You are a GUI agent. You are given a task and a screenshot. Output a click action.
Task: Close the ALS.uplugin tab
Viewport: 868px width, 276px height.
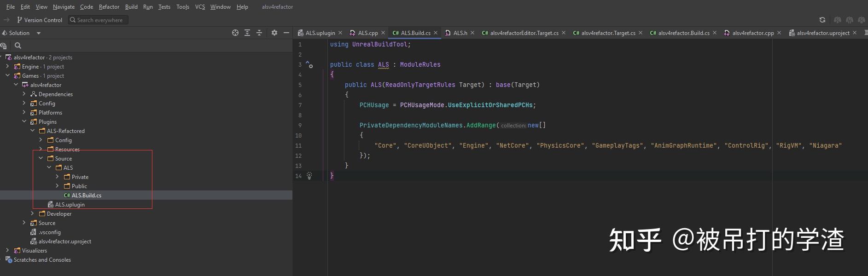coord(340,33)
